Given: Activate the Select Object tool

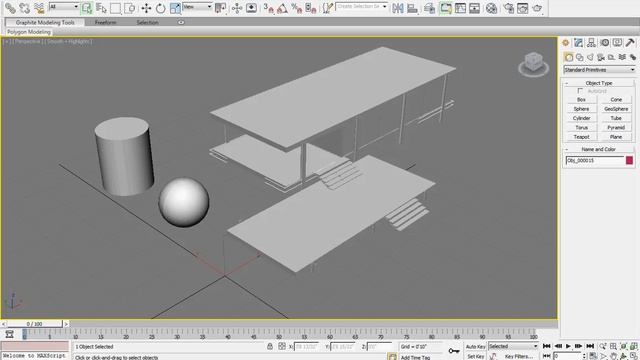Looking at the screenshot, I should click(87, 8).
